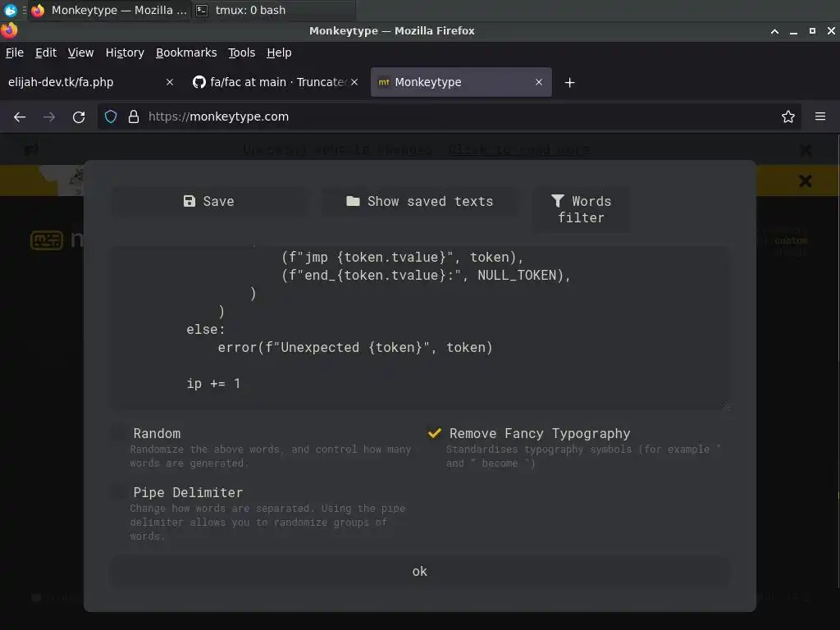840x630 pixels.
Task: Open Show saved texts
Action: [419, 202]
